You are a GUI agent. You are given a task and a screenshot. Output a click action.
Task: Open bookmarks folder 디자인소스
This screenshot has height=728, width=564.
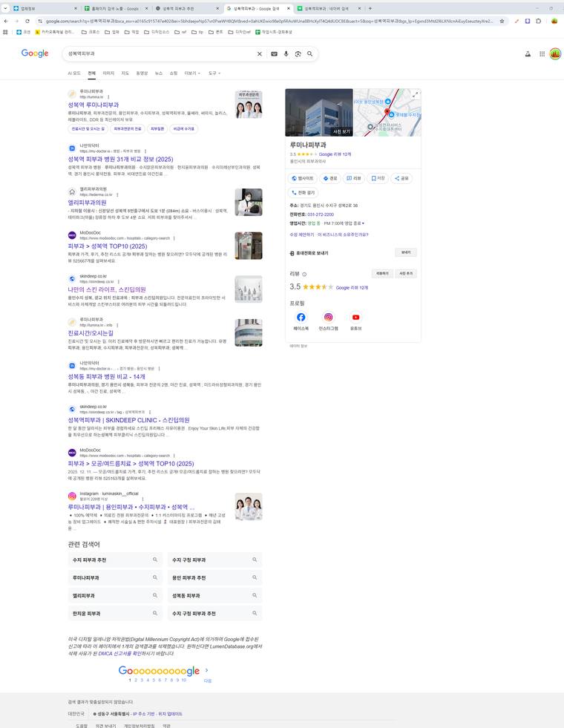coord(157,32)
